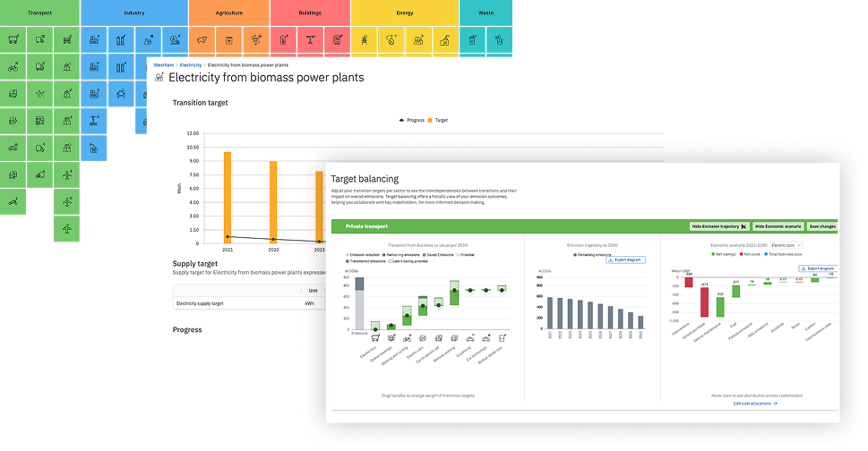Select the bicycle icon in Transport tiles

(13, 66)
